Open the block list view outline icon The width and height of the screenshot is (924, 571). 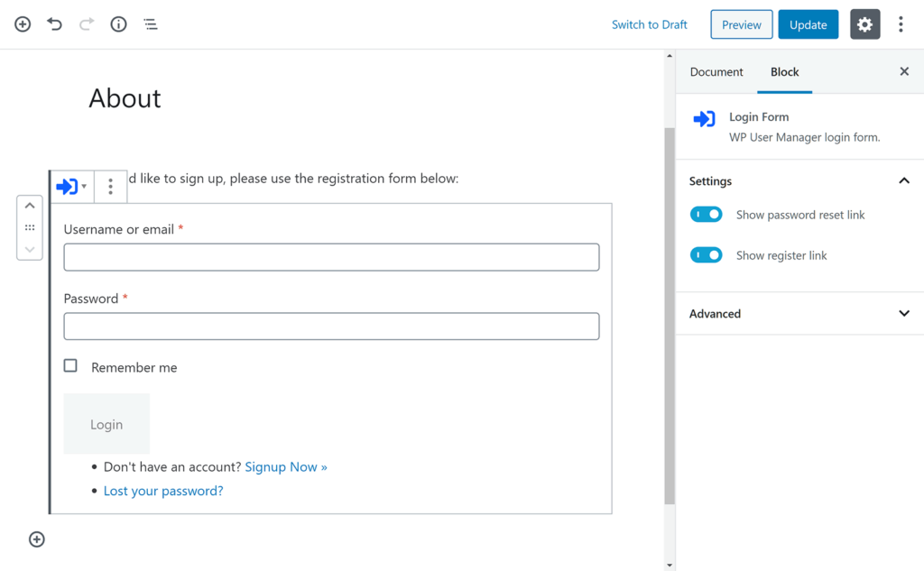151,24
